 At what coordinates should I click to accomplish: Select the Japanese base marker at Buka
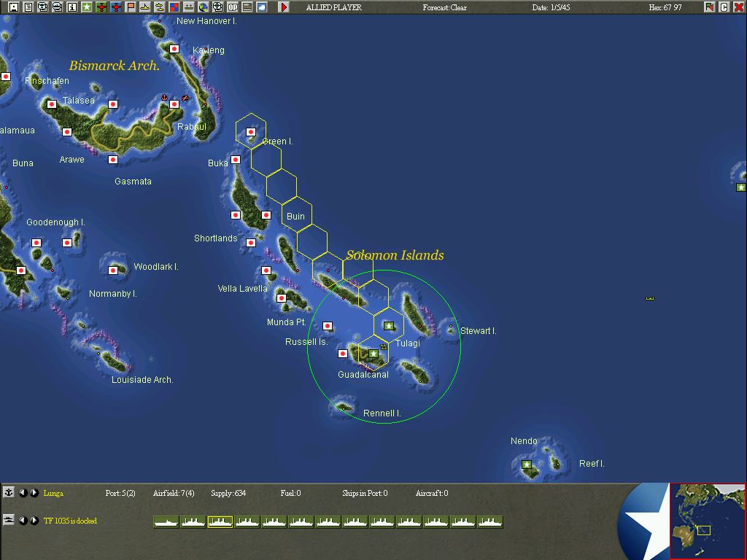click(x=236, y=160)
